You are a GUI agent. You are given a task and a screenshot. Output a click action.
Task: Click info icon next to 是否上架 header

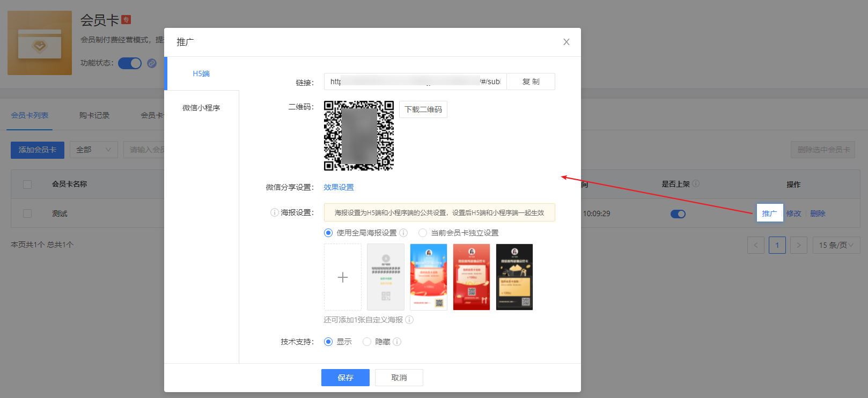tap(696, 183)
